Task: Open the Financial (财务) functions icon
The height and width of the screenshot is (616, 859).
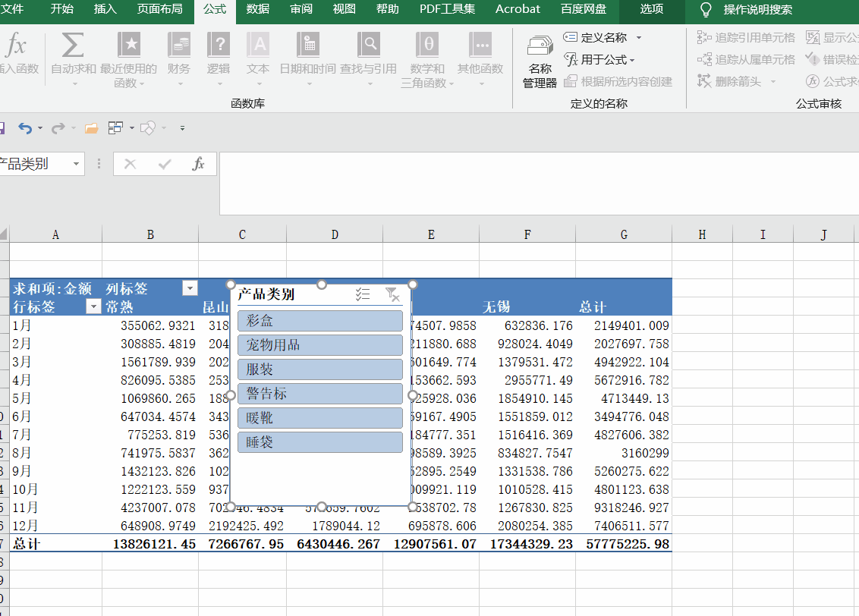Action: point(178,45)
